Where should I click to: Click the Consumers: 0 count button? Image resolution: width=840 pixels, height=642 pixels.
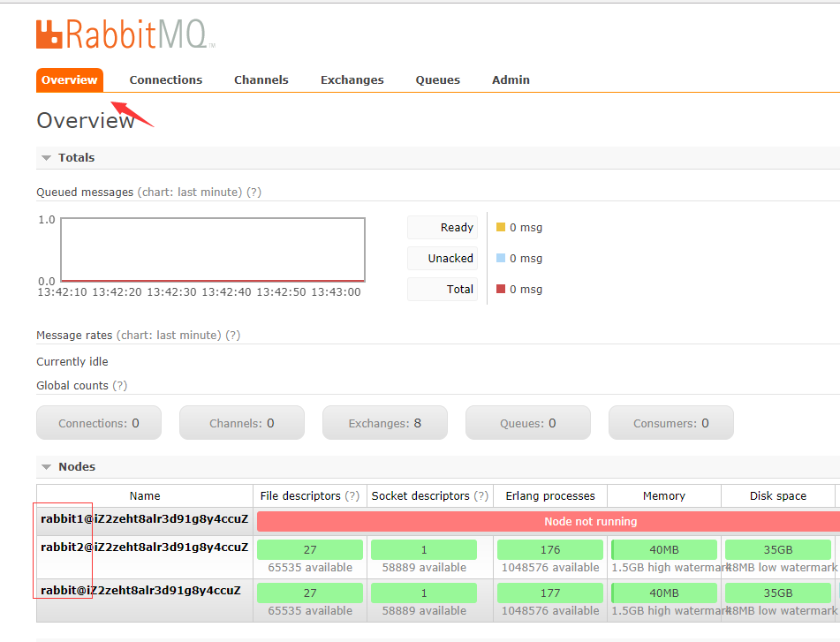point(671,423)
